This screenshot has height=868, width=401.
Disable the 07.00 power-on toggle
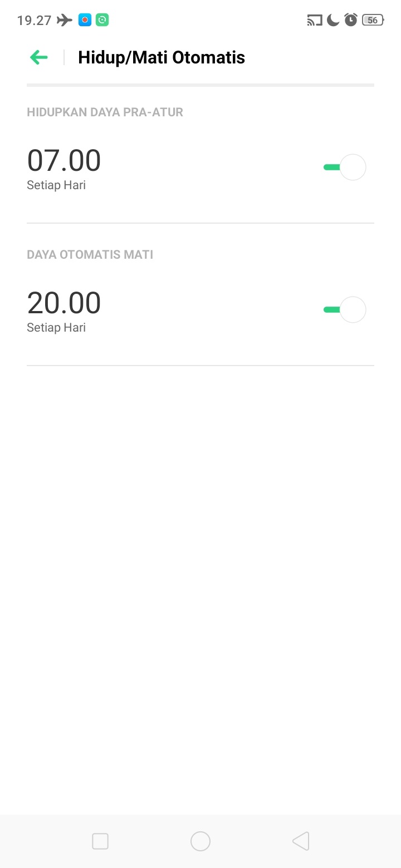pos(345,167)
